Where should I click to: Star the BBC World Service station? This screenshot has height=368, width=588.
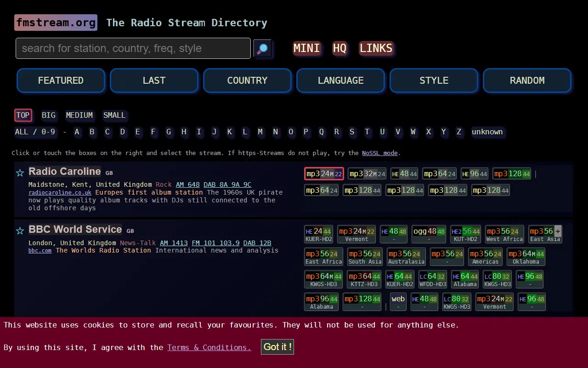click(x=20, y=231)
